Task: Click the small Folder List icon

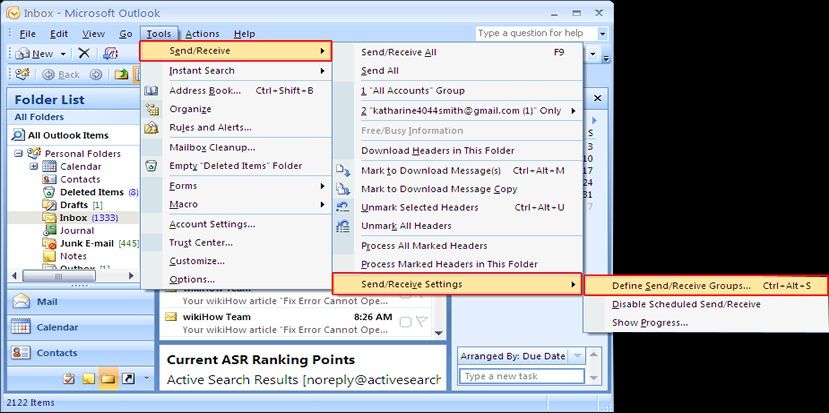Action: point(109,379)
